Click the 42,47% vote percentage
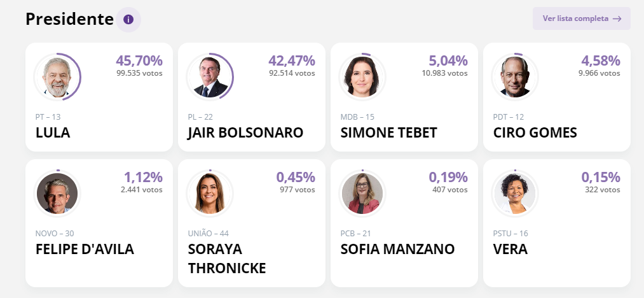Image resolution: width=644 pixels, height=298 pixels. click(x=292, y=61)
